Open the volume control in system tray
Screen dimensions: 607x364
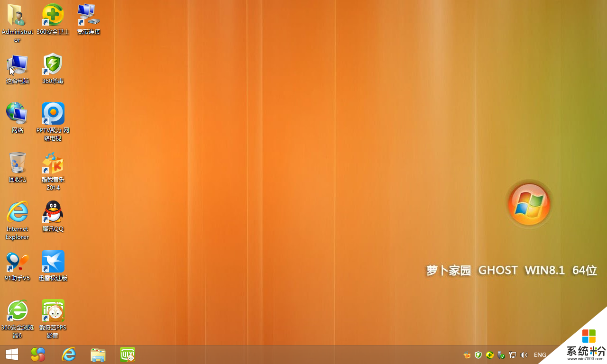pyautogui.click(x=524, y=355)
